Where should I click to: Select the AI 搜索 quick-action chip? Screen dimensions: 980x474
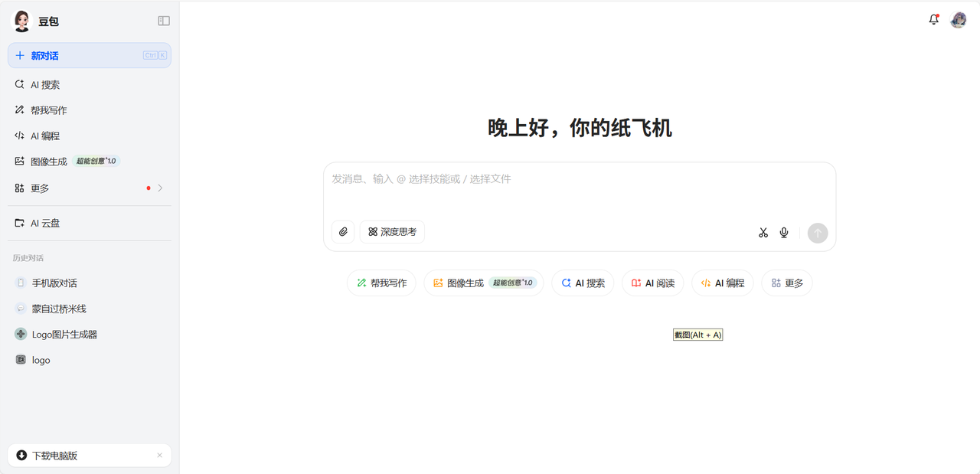click(x=583, y=283)
